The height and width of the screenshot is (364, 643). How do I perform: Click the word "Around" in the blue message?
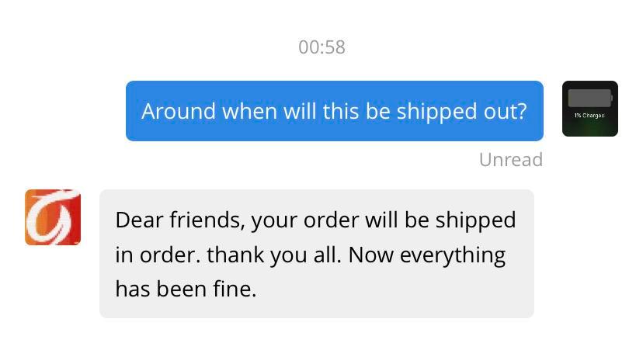(x=179, y=111)
